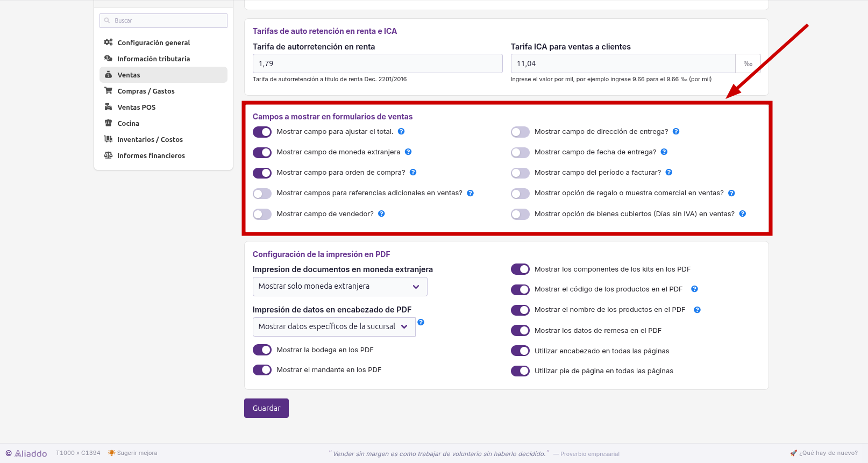The width and height of the screenshot is (868, 463).
Task: Click help icon beside 'código de los productos en el PDF'
Action: click(x=694, y=289)
